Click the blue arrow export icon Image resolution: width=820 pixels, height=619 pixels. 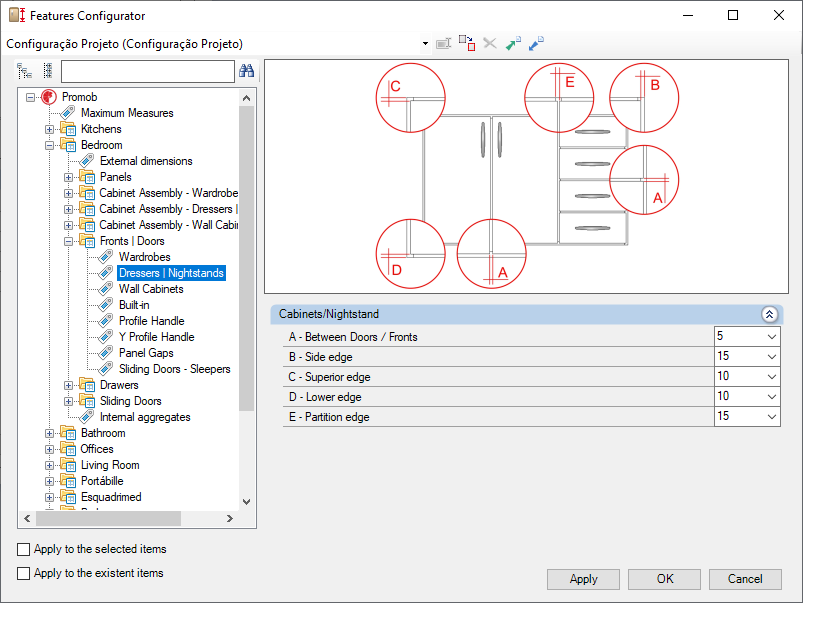(x=536, y=43)
